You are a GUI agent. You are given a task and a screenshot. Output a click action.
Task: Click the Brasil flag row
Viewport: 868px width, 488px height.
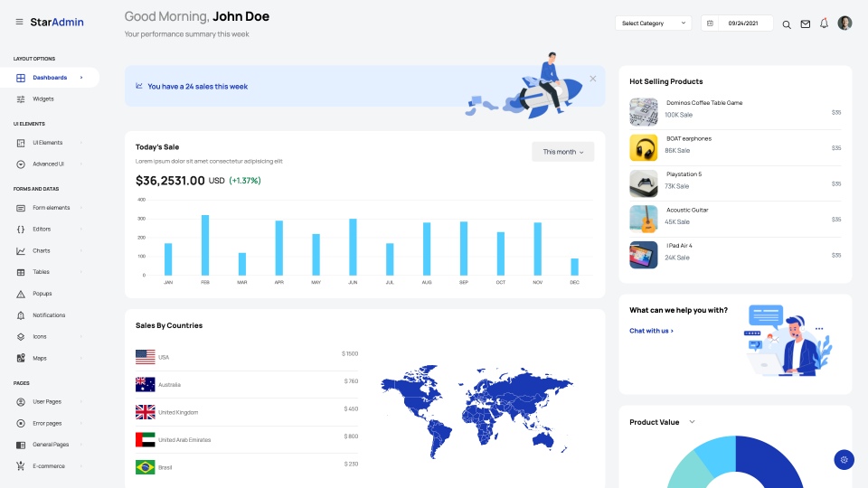247,467
